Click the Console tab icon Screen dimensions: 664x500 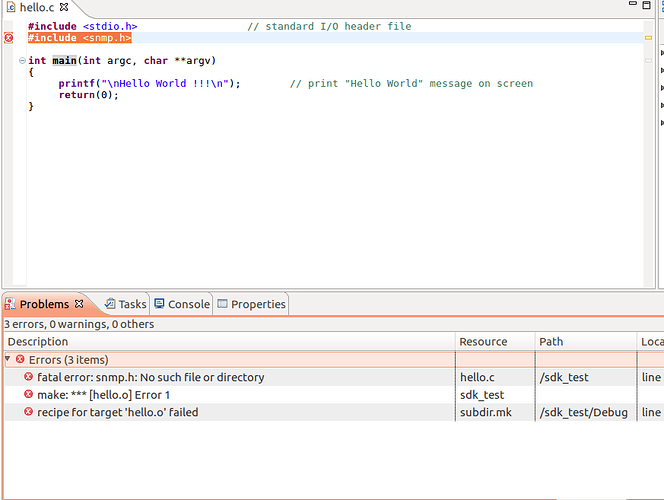[x=159, y=303]
